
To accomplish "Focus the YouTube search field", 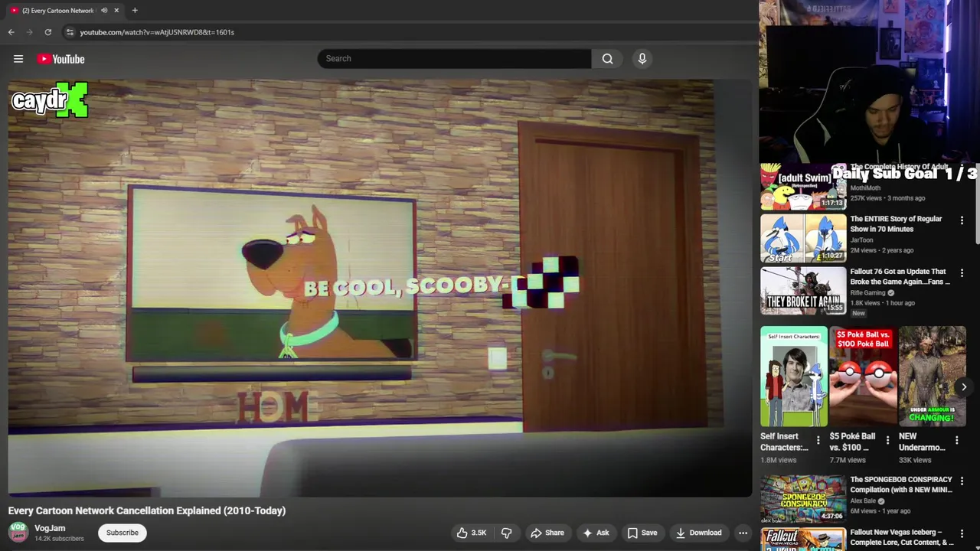I will coord(455,59).
